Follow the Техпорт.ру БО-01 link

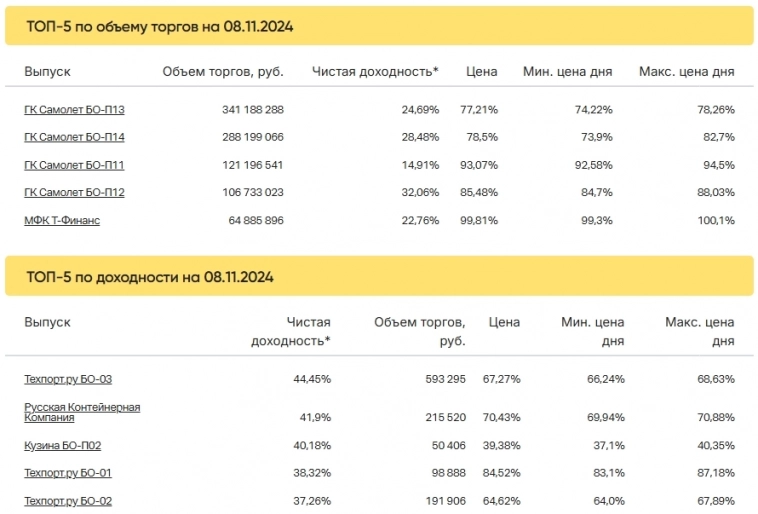point(68,473)
